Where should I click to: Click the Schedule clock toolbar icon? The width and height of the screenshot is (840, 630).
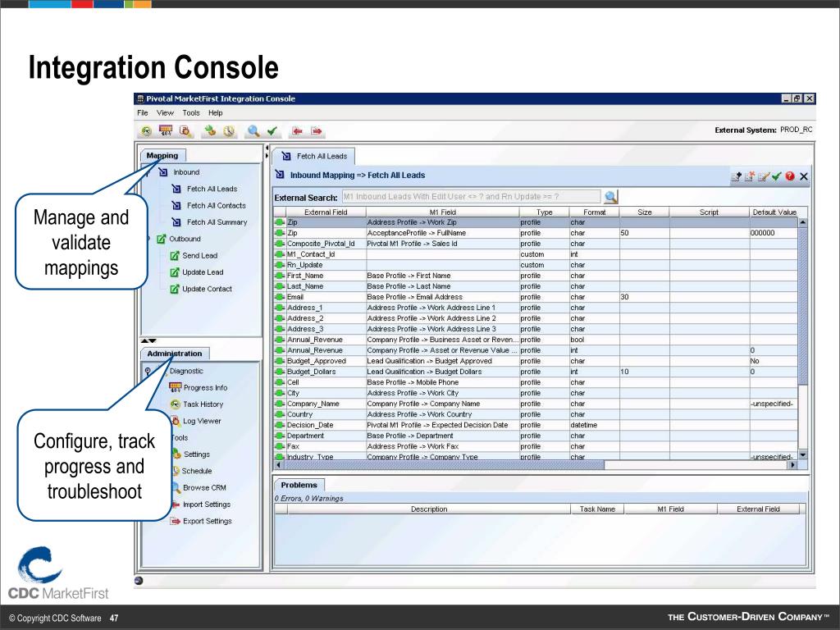coord(229,130)
